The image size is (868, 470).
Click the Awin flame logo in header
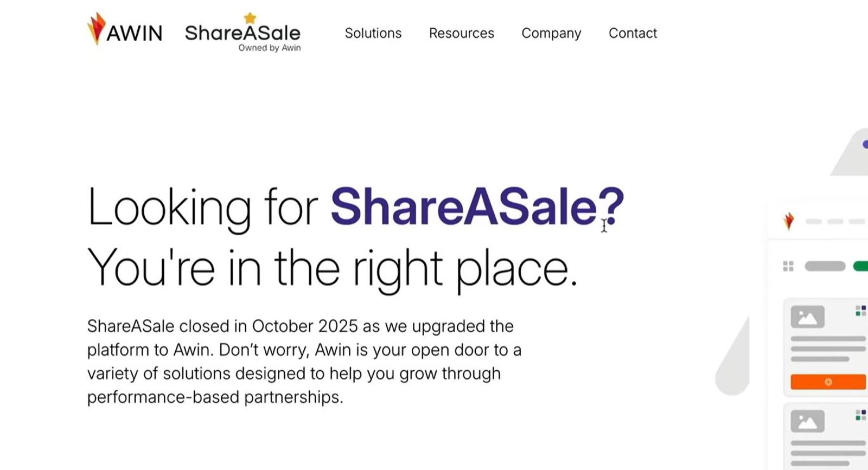pos(97,29)
